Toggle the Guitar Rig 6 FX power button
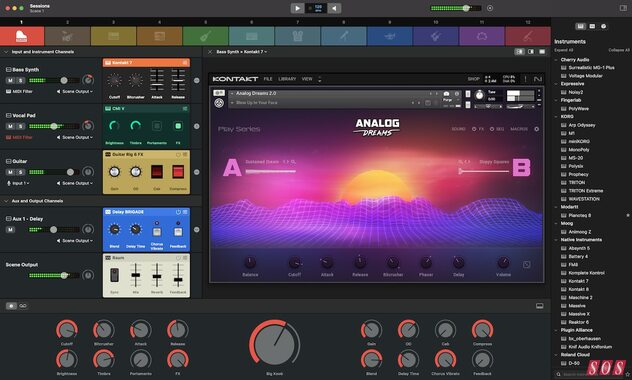The width and height of the screenshot is (632, 380). (x=178, y=154)
